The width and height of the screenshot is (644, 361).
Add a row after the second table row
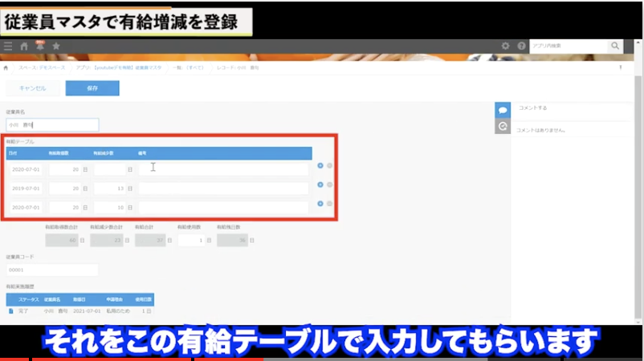tap(320, 185)
